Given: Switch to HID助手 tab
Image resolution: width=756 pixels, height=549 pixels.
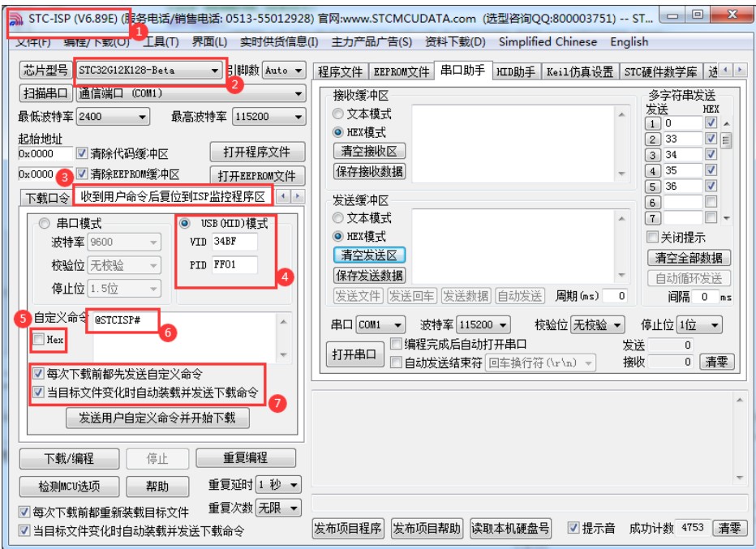Looking at the screenshot, I should [515, 72].
